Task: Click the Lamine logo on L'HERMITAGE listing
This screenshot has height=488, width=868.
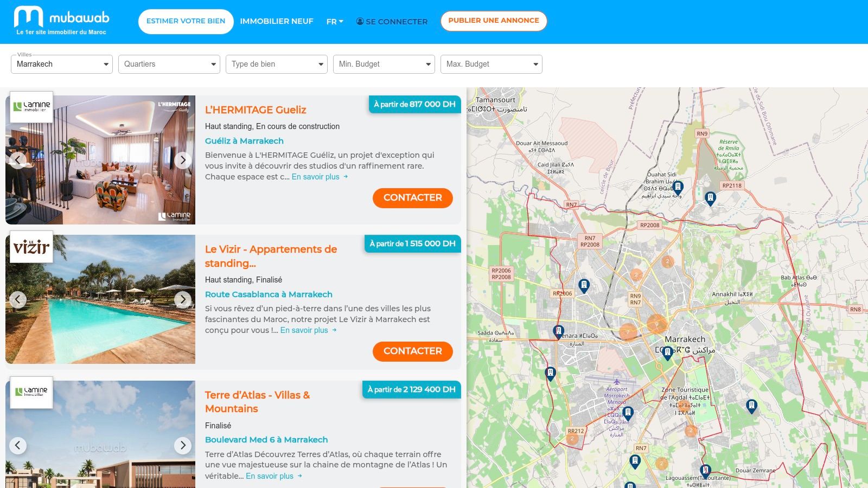Action: [x=31, y=107]
